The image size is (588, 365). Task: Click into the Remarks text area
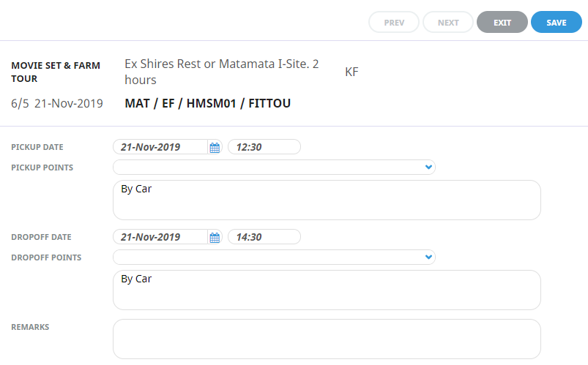327,338
